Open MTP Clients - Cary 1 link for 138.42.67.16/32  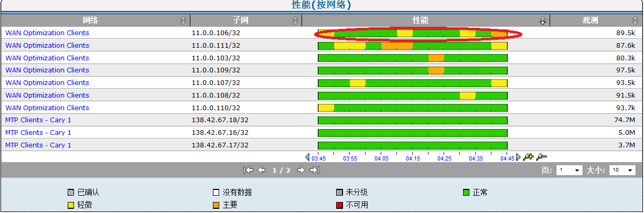click(x=38, y=133)
